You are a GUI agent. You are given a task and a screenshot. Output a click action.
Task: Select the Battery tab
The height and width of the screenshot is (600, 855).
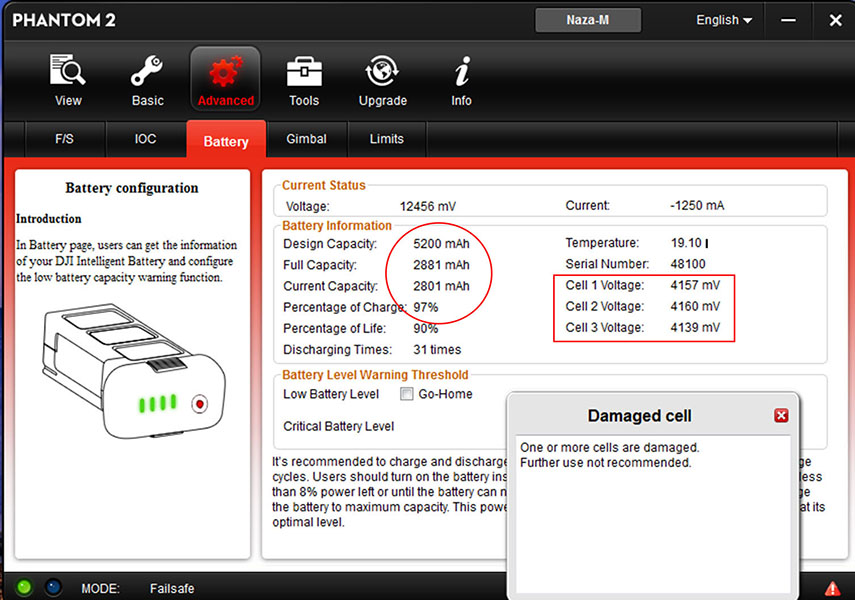tap(226, 140)
